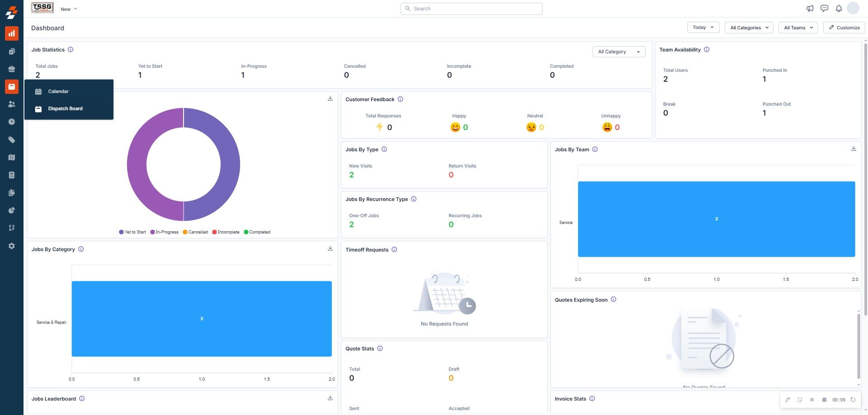This screenshot has height=415, width=868.
Task: Open the All Categories filter dropdown
Action: tap(749, 28)
